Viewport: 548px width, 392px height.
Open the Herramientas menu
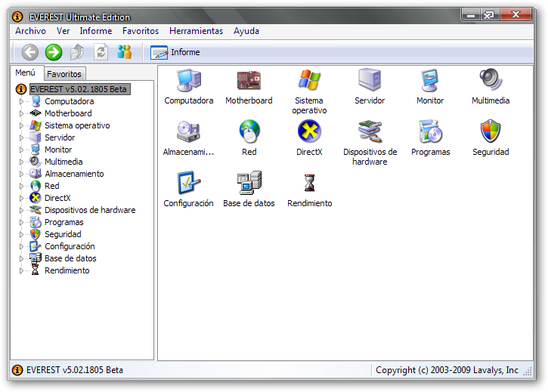click(196, 31)
